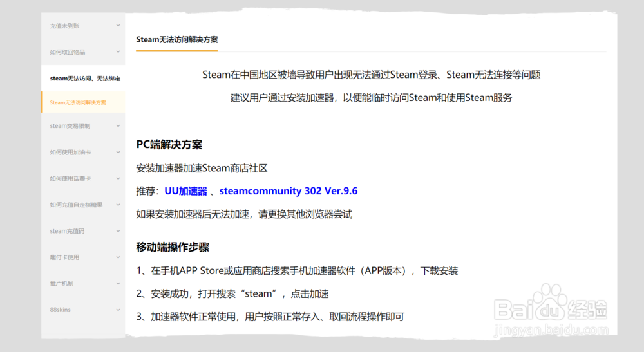
Task: Expand the 如何使用话费卡 section chevron
Action: tap(118, 178)
